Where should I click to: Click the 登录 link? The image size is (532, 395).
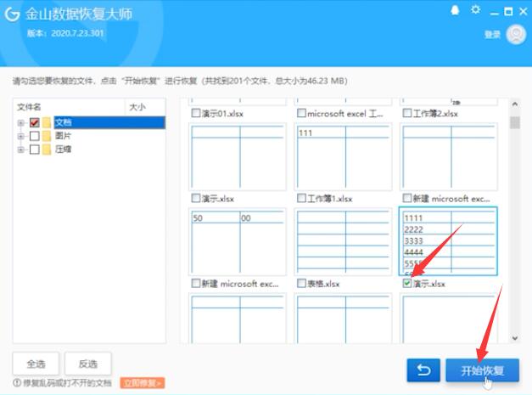492,34
